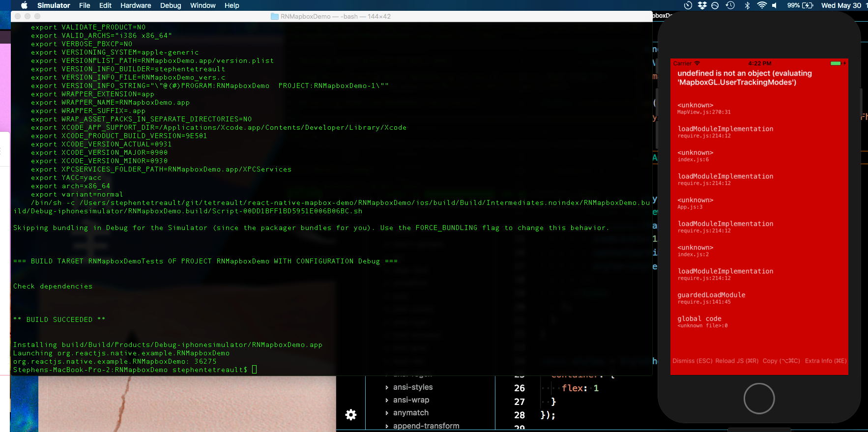Click the BUILD TARGET RNMapboxDemoTests line
This screenshot has width=868, height=432.
pyautogui.click(x=205, y=261)
